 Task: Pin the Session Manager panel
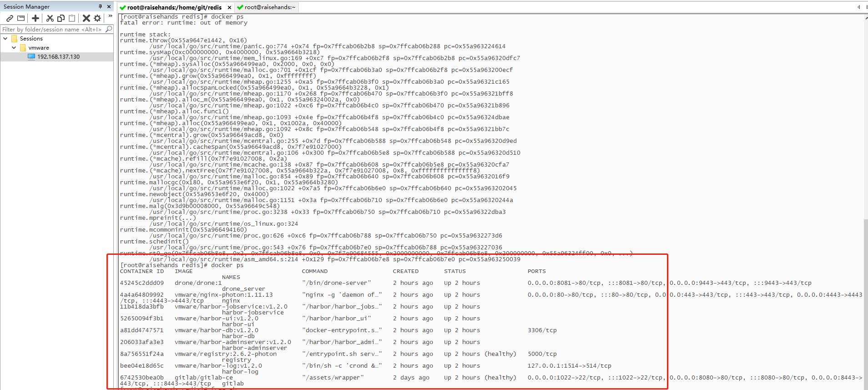100,6
